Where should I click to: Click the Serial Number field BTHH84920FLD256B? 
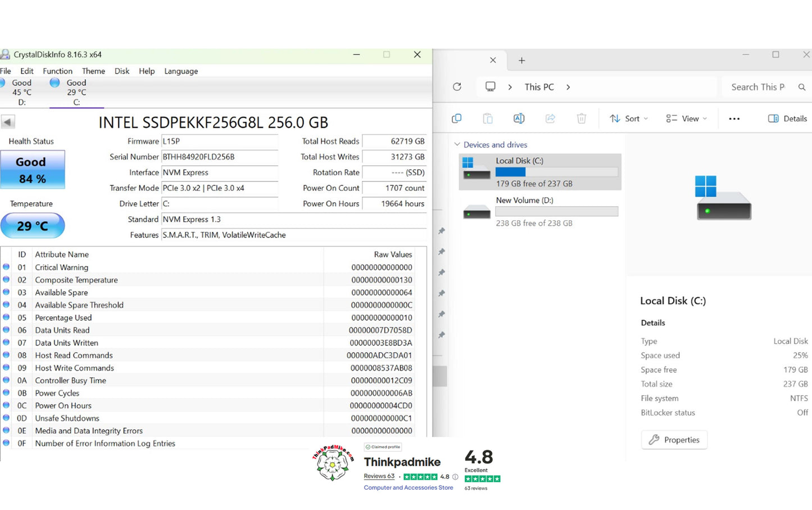(220, 157)
